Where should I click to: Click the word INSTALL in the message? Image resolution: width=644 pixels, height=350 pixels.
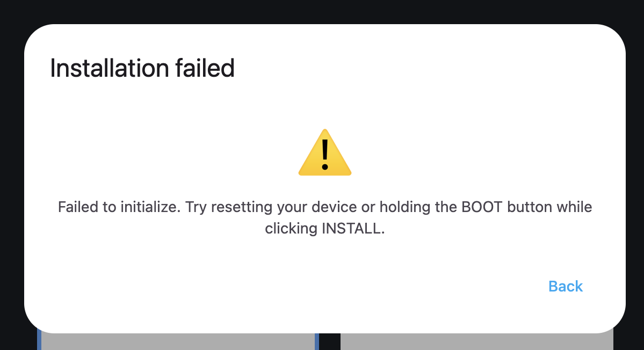tap(351, 228)
